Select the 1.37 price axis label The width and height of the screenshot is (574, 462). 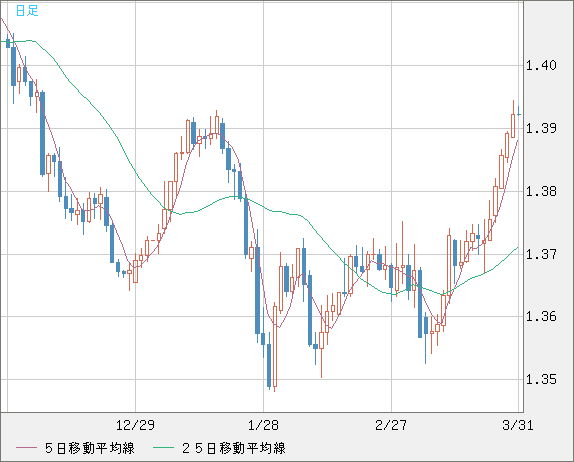pos(541,254)
